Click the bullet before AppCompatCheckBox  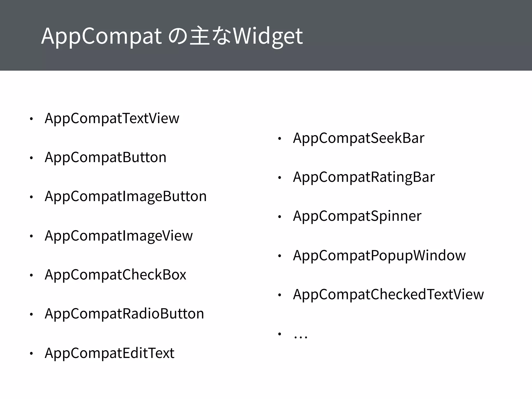[x=31, y=275]
